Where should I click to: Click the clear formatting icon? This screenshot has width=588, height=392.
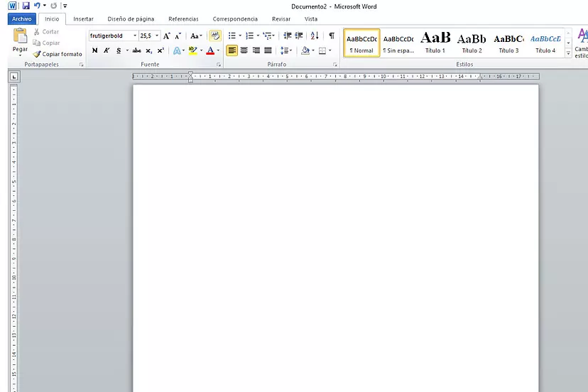point(215,36)
